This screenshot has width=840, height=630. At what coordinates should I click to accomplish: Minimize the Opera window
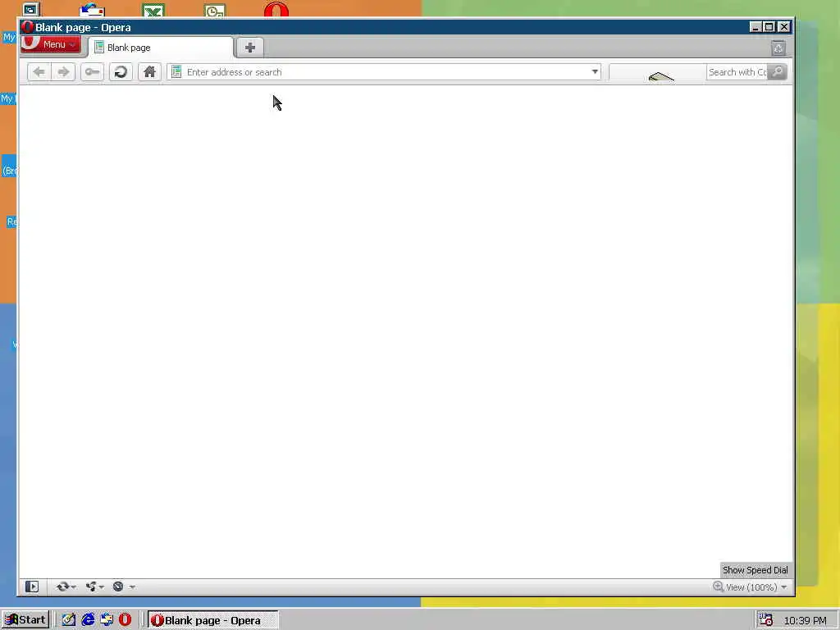click(756, 27)
